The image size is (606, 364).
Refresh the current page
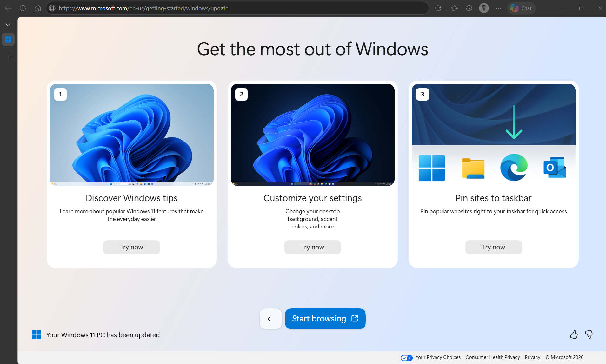23,8
